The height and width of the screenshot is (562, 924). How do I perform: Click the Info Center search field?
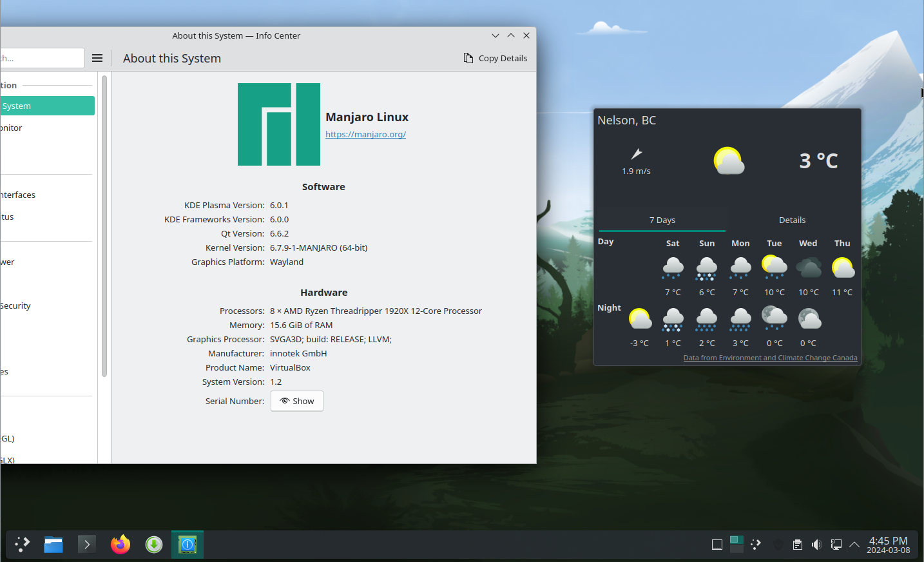(x=43, y=58)
